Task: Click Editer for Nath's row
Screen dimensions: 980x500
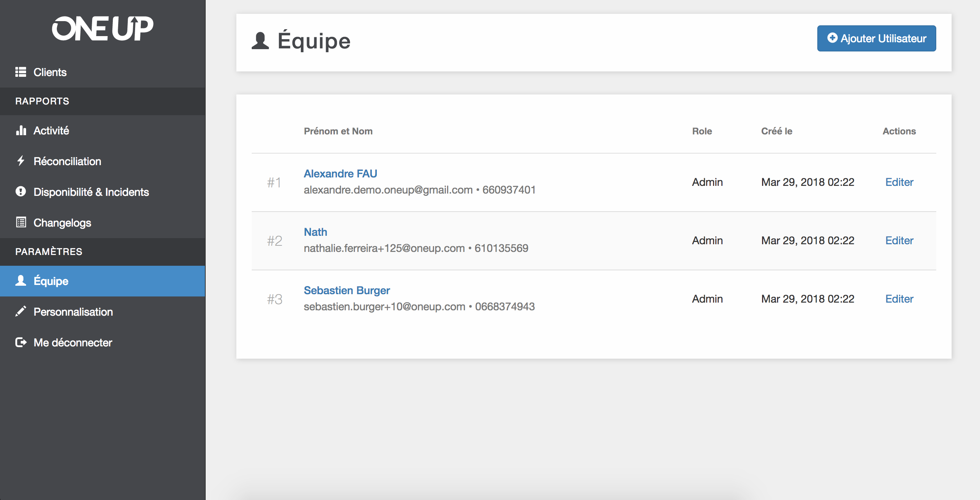Action: coord(899,240)
